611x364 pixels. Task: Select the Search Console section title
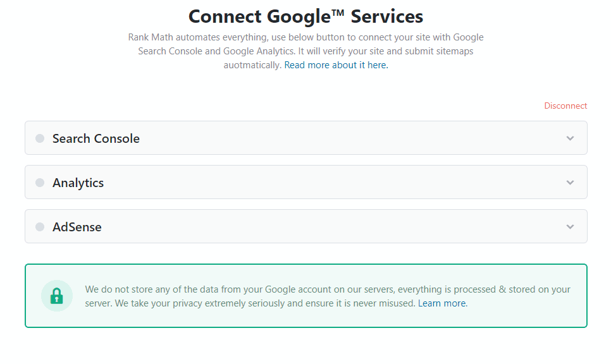pyautogui.click(x=96, y=138)
